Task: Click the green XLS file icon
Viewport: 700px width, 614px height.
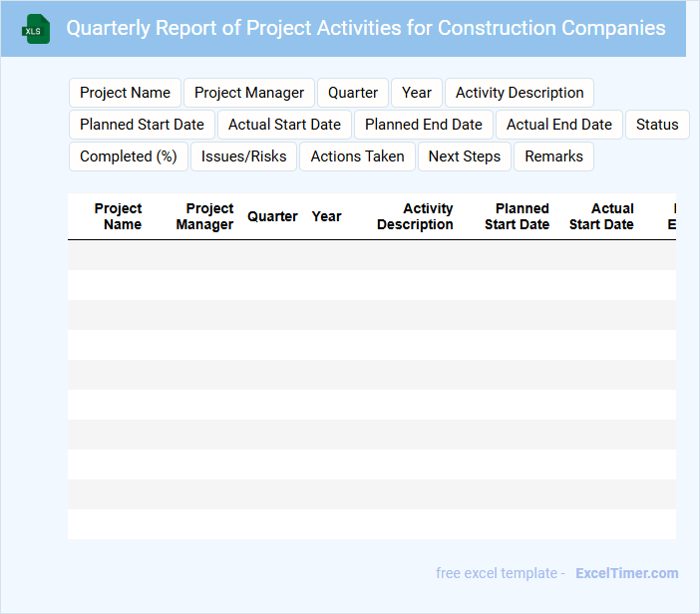Action: coord(35,29)
